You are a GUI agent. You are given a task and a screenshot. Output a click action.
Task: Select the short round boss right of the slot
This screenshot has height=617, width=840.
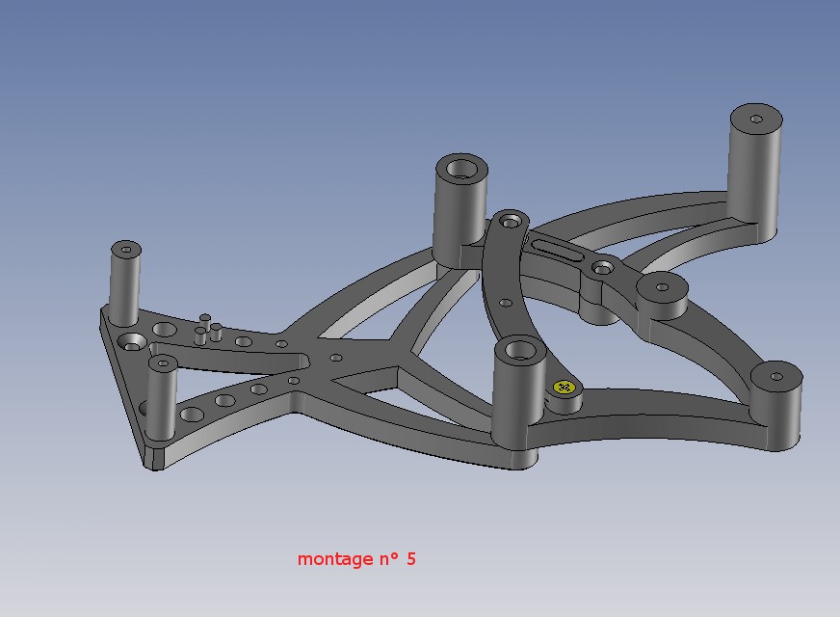pyautogui.click(x=663, y=296)
